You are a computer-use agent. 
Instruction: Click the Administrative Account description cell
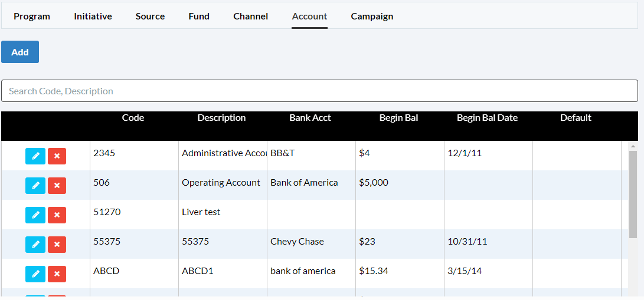(223, 156)
